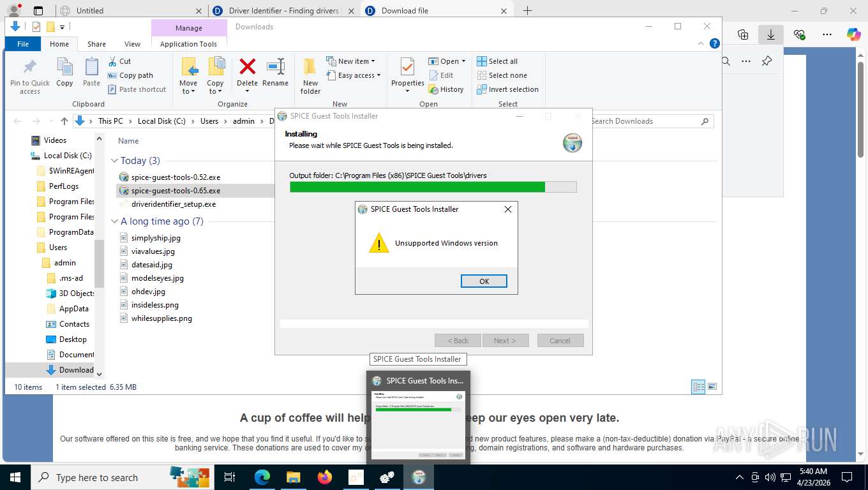Collapse the Today (3) group
The width and height of the screenshot is (868, 490).
pyautogui.click(x=115, y=161)
